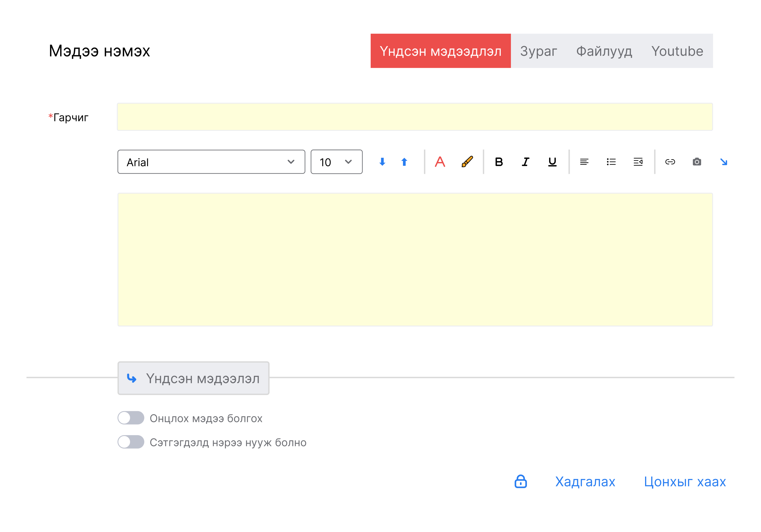Insert a hyperlink with link icon
This screenshot has width=761, height=532.
point(670,162)
